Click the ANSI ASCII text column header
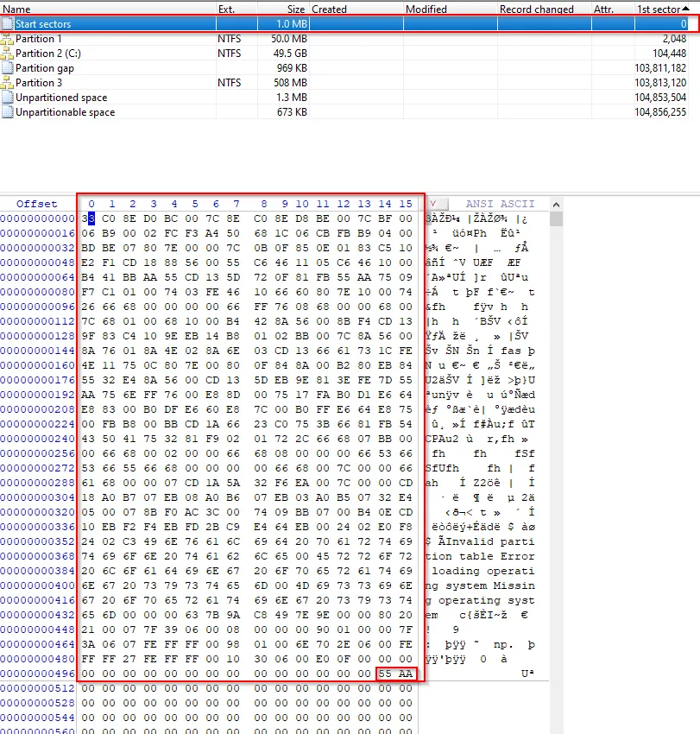This screenshot has height=734, width=700. tap(500, 204)
